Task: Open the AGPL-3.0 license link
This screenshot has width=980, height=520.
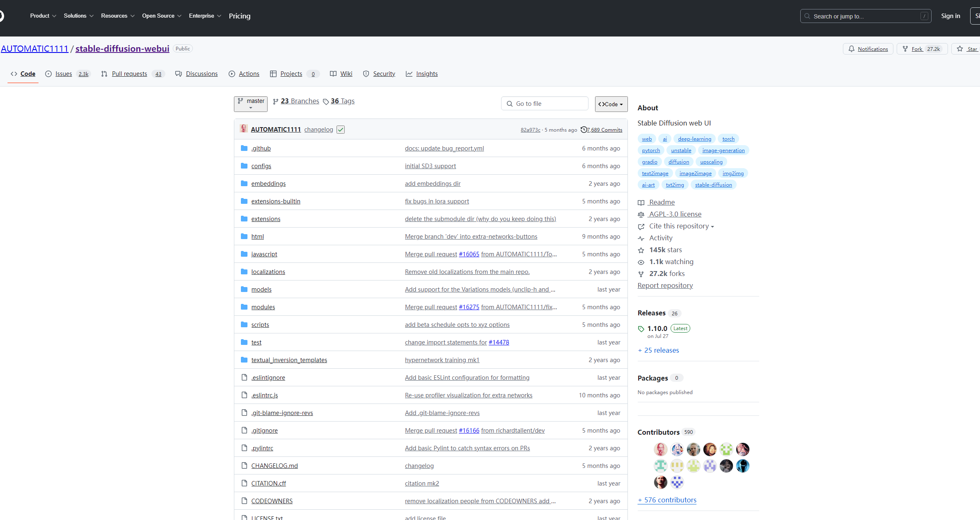Action: pyautogui.click(x=675, y=214)
